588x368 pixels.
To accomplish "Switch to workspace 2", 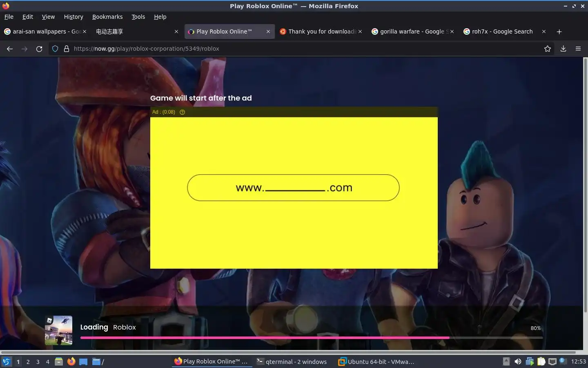I will 28,362.
